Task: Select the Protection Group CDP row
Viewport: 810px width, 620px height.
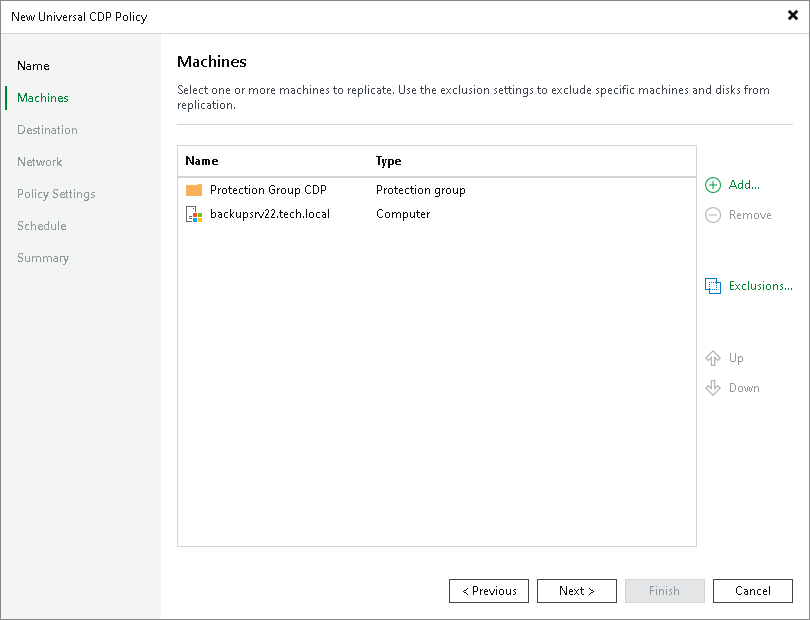Action: (x=264, y=190)
